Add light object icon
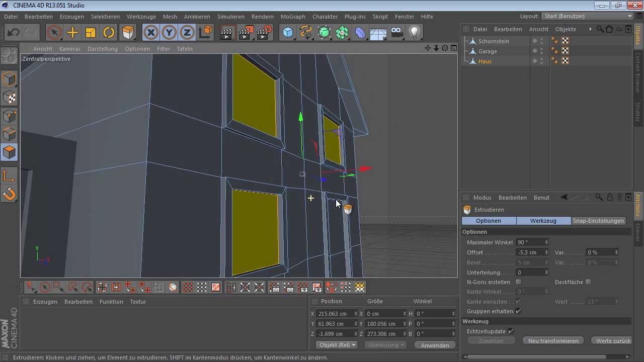Screen dimensions: 644x362 [x=415, y=33]
